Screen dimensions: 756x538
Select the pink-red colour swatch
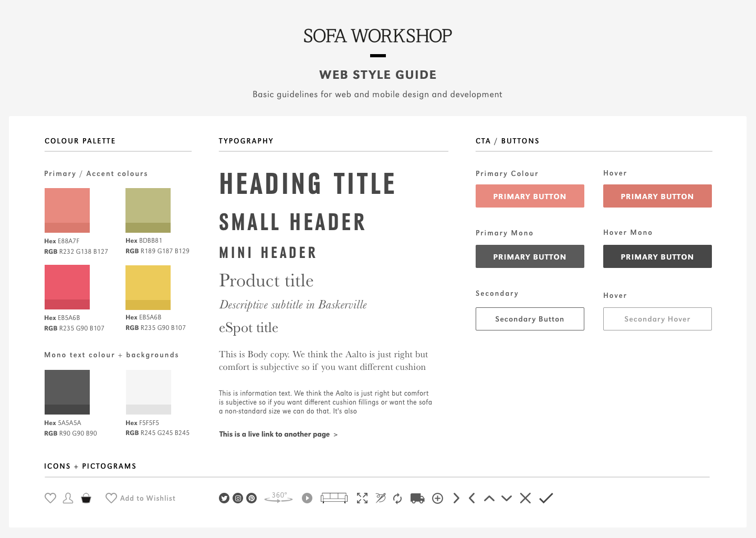tap(67, 287)
